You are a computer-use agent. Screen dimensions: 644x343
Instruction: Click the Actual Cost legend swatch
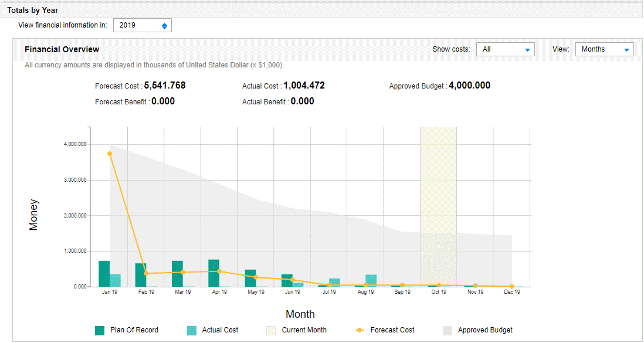tap(192, 331)
